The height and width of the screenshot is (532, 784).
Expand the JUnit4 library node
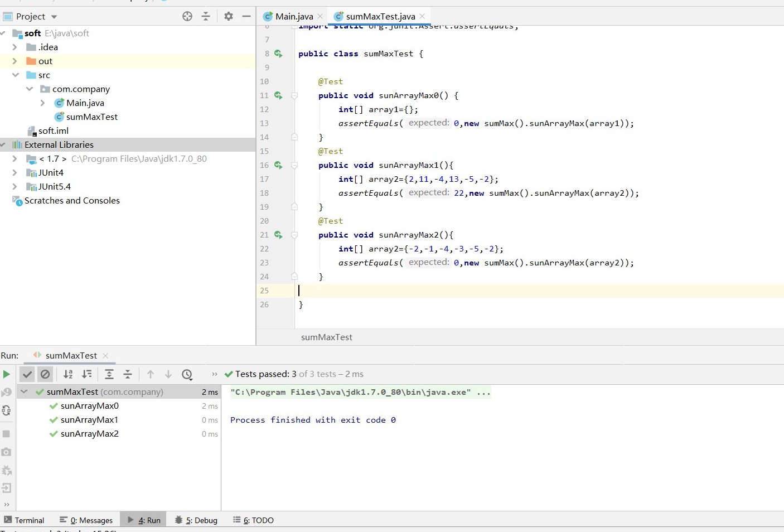tap(15, 173)
